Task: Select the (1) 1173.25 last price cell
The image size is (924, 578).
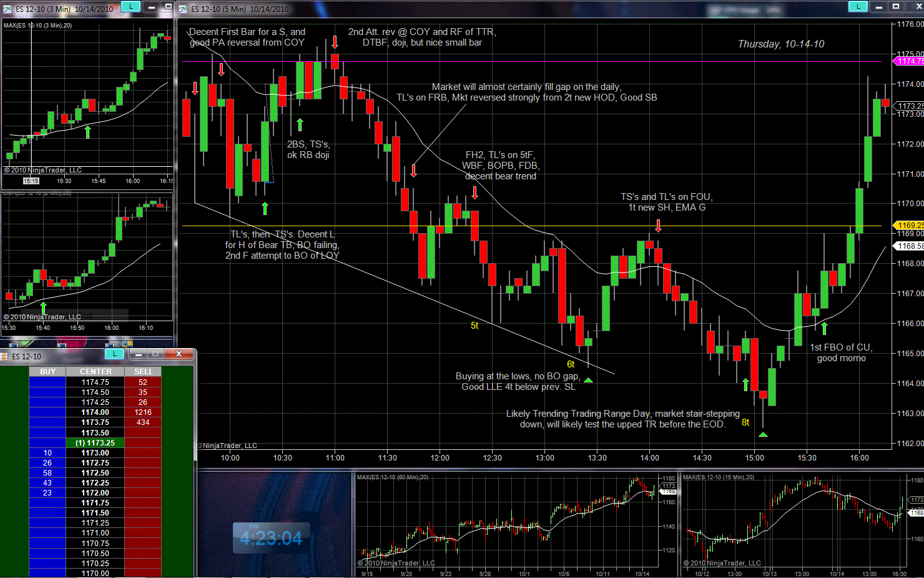Action: click(95, 442)
